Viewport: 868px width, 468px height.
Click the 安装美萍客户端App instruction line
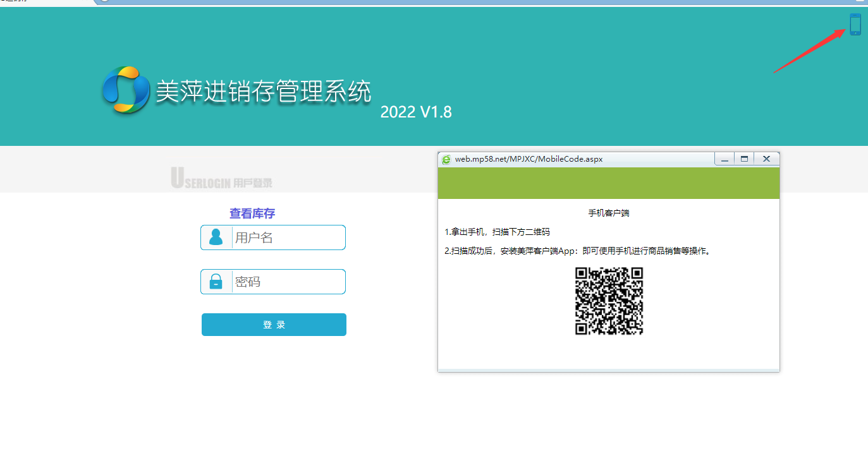pos(578,251)
